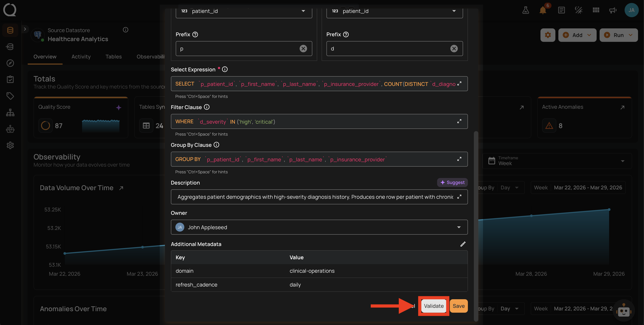Open the apps grid icon in header
Screen dimensions: 644x325
(596, 10)
